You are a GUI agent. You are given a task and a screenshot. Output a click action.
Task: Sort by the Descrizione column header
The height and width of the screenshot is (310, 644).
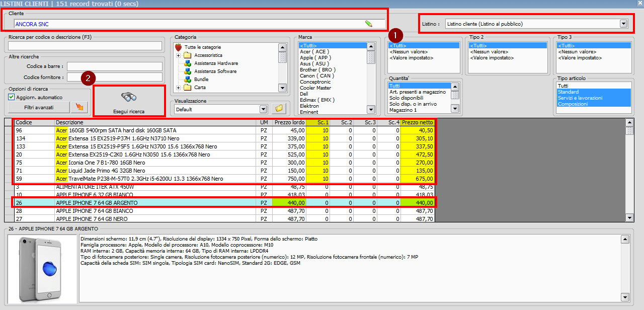[156, 122]
